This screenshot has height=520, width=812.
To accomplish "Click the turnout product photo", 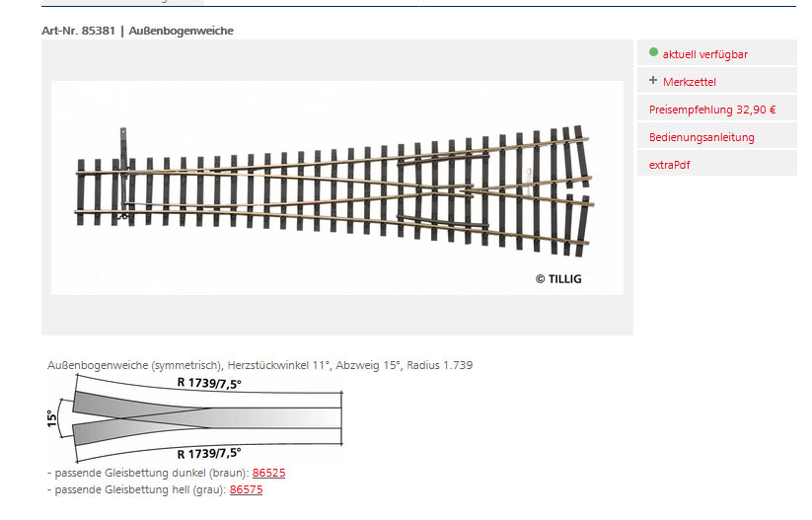I will (336, 187).
